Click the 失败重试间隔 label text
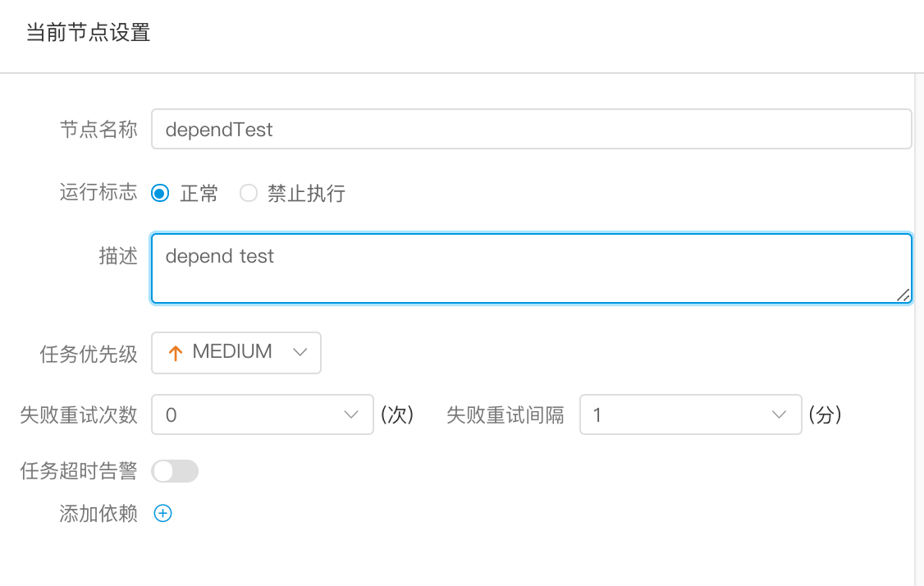Screen dimensions: 924x586 (x=505, y=415)
